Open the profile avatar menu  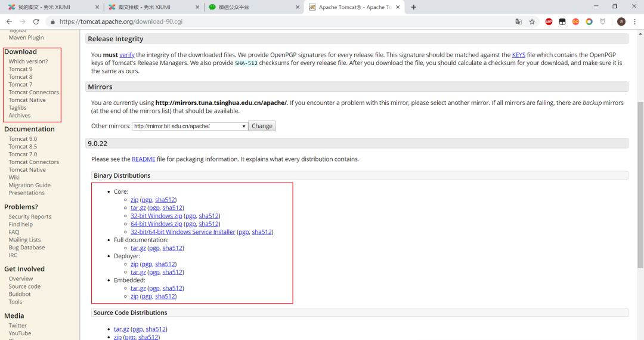click(621, 21)
